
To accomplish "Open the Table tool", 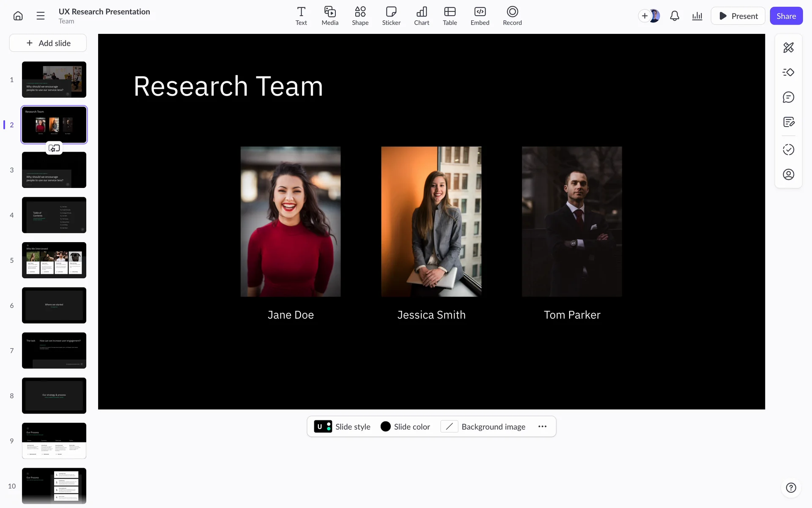I will pyautogui.click(x=450, y=16).
